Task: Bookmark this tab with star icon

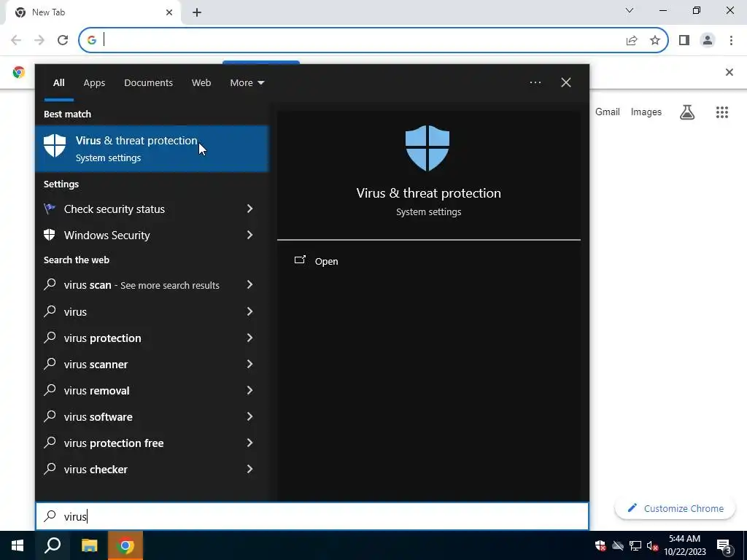Action: coord(655,40)
